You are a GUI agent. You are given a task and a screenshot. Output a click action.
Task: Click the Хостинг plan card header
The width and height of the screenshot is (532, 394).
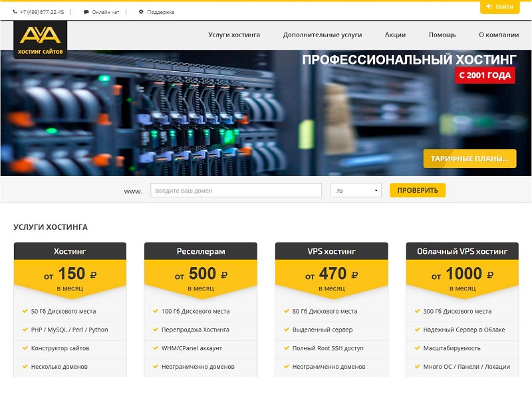pyautogui.click(x=70, y=251)
